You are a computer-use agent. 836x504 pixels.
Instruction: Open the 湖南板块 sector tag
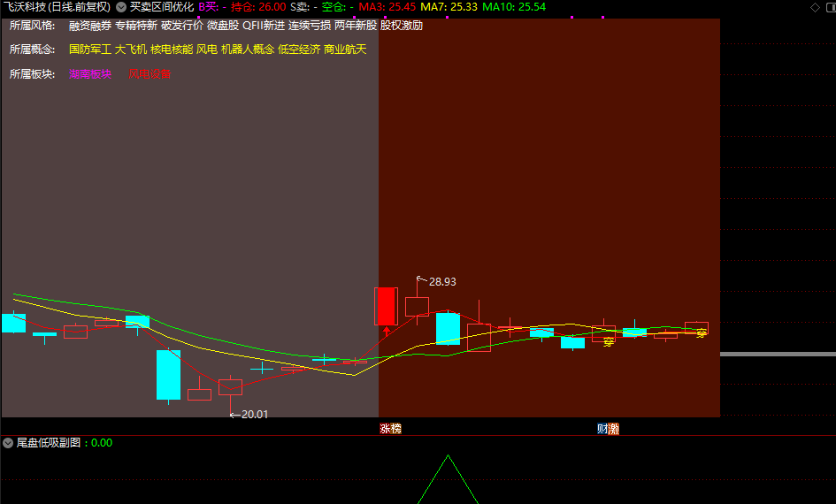90,74
